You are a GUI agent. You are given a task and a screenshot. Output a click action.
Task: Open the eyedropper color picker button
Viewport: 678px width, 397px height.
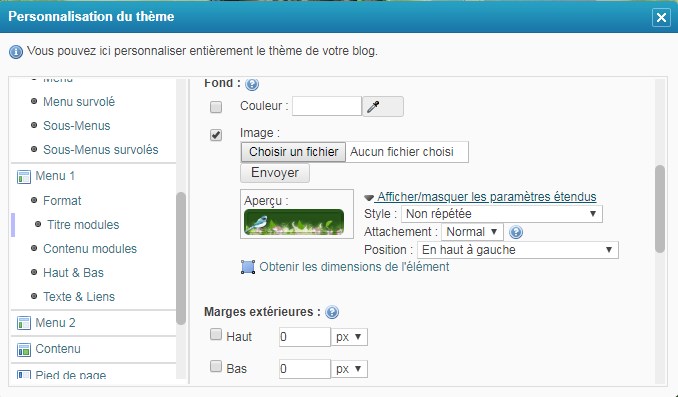pos(383,106)
